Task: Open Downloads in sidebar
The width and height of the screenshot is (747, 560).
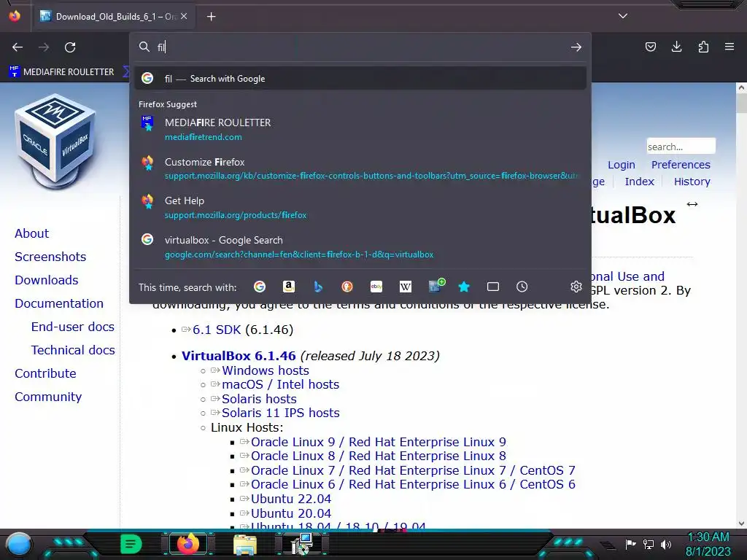Action: click(46, 280)
